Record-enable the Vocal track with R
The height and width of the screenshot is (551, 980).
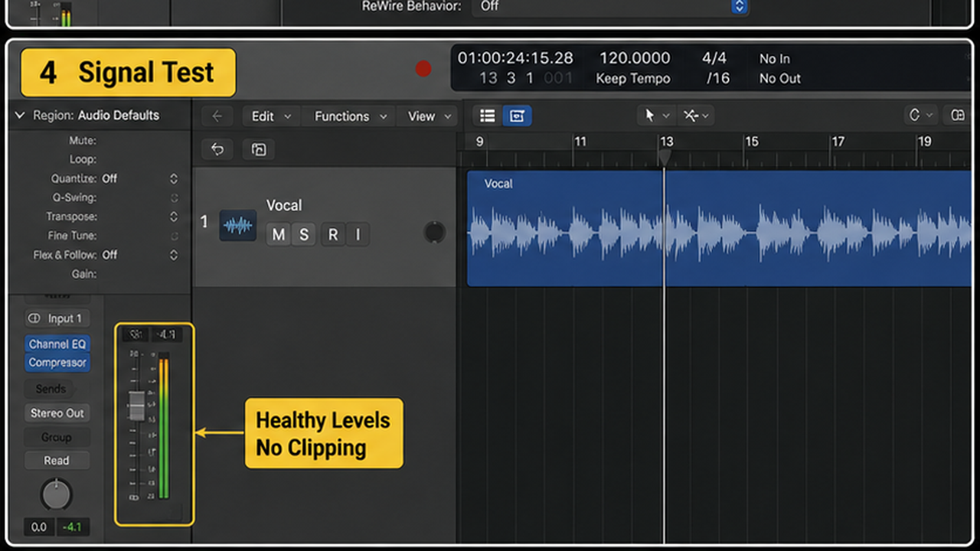click(333, 235)
